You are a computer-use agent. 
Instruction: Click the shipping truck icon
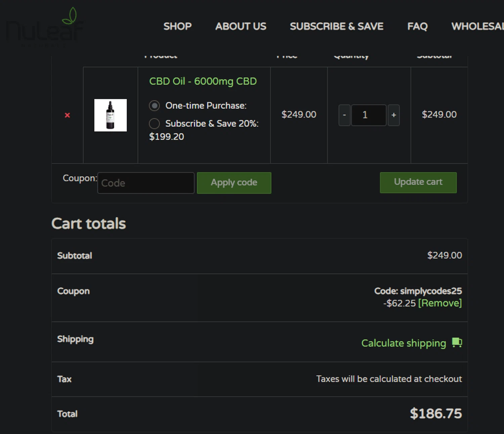[457, 342]
